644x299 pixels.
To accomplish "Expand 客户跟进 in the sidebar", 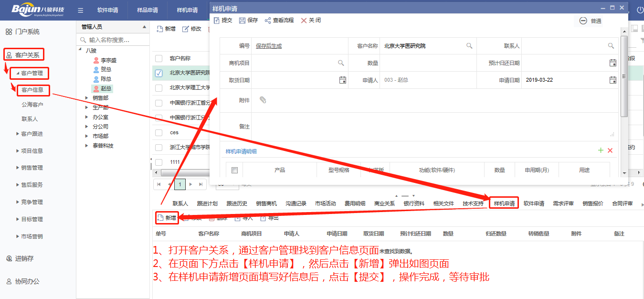I will [18, 134].
